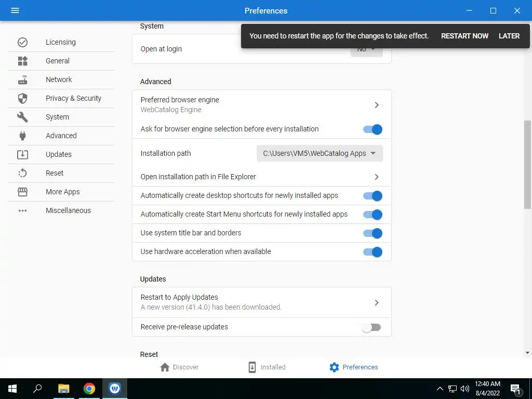
Task: Click the Miscellaneous three-dots icon
Action: coord(22,211)
